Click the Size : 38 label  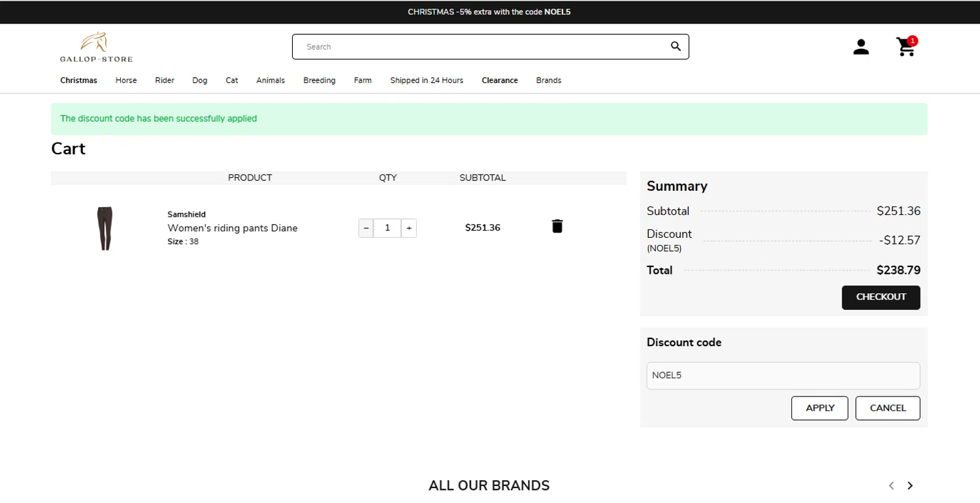(183, 242)
